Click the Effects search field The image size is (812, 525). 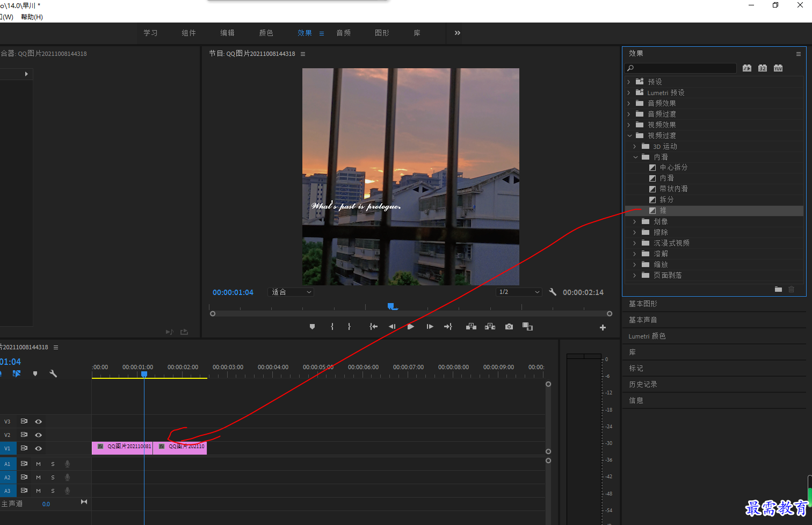(x=680, y=68)
